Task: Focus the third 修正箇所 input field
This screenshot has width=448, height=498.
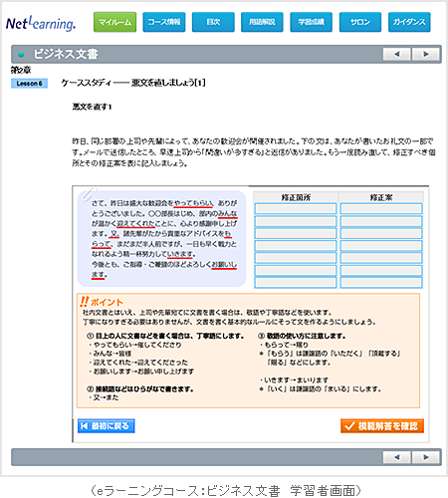Action: tap(296, 233)
